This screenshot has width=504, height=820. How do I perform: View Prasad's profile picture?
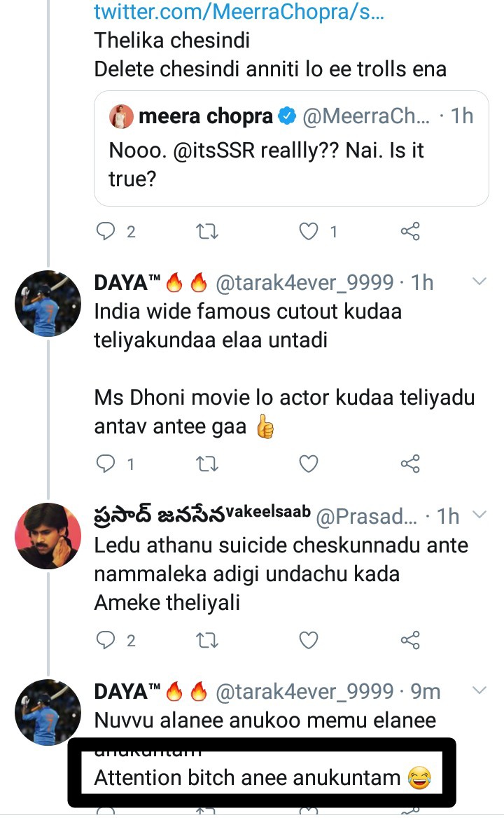click(48, 536)
